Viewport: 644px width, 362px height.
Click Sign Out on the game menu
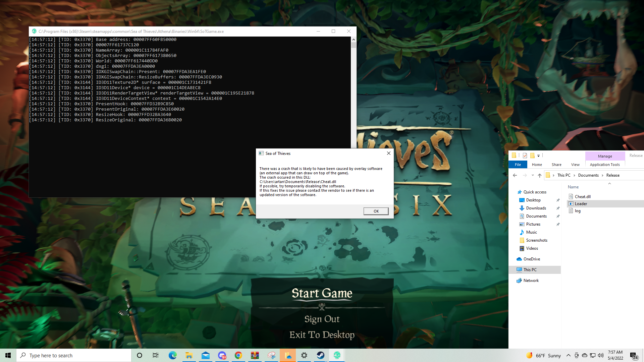pyautogui.click(x=322, y=319)
